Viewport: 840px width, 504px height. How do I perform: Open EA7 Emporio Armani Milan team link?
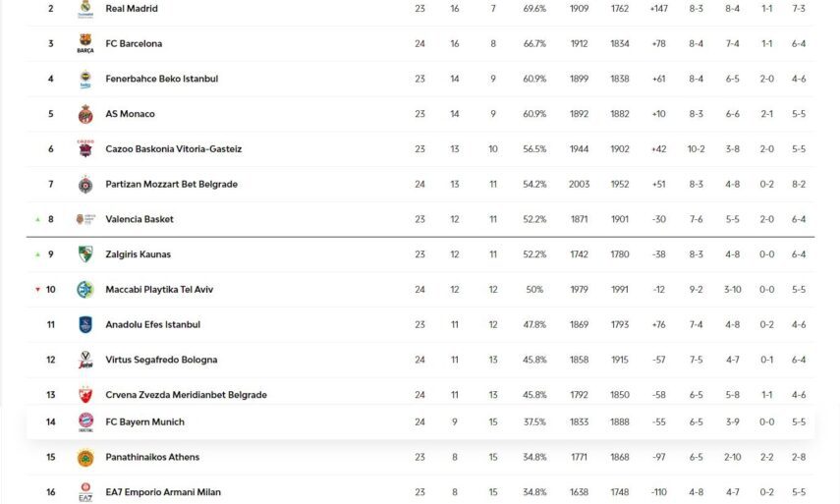click(x=163, y=492)
